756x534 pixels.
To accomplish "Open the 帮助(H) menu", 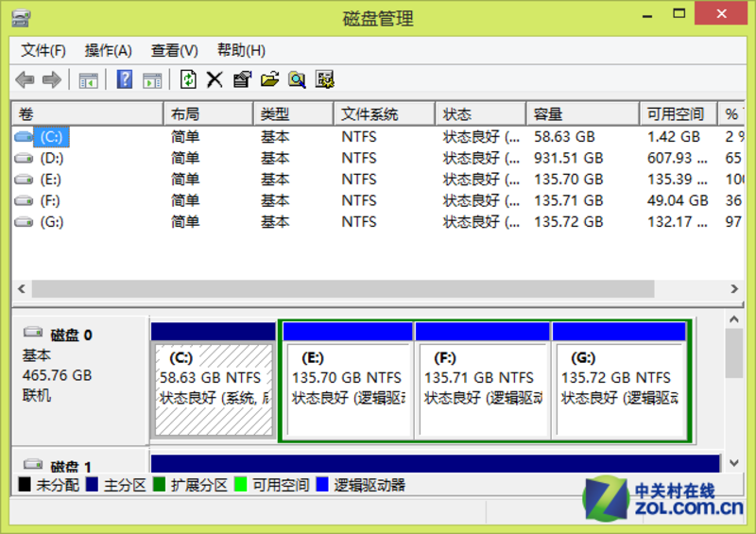I will pyautogui.click(x=241, y=51).
